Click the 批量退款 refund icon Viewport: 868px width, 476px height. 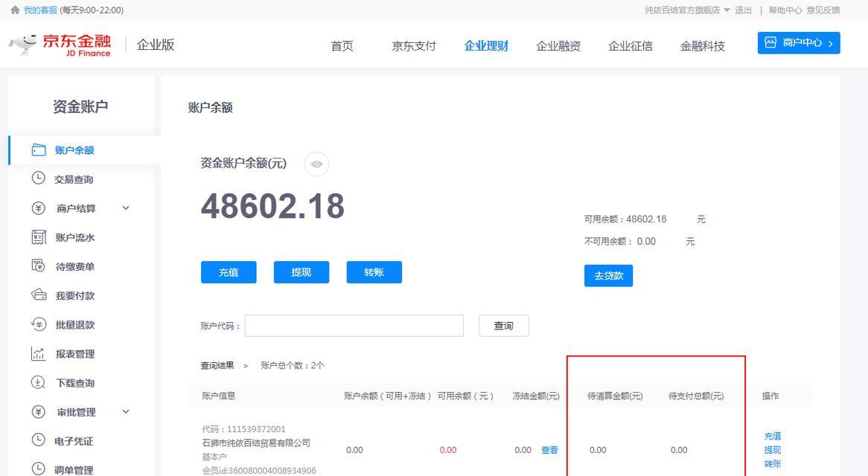click(x=38, y=324)
